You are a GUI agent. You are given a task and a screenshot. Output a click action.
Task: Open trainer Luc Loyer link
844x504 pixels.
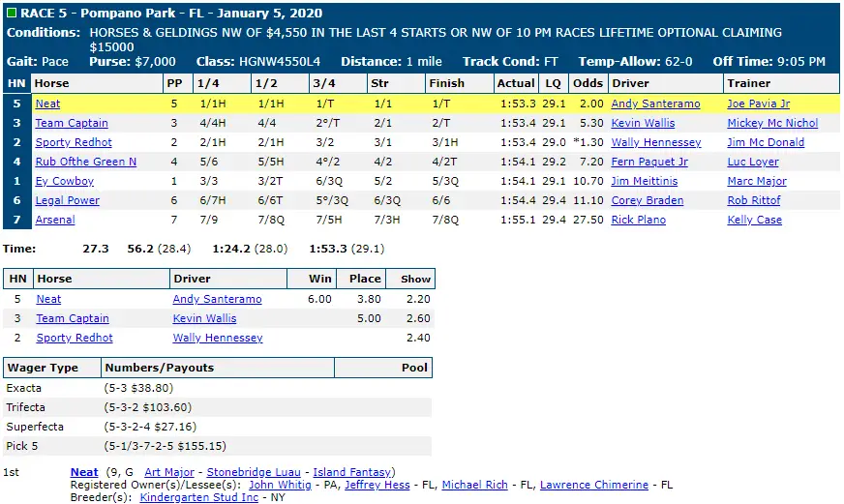[753, 162]
